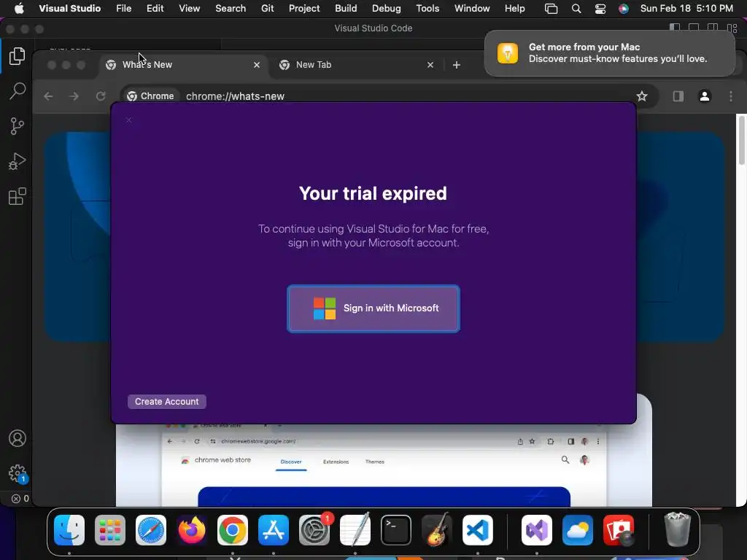Open Terminal from the Dock
This screenshot has height=560, width=747.
[396, 530]
